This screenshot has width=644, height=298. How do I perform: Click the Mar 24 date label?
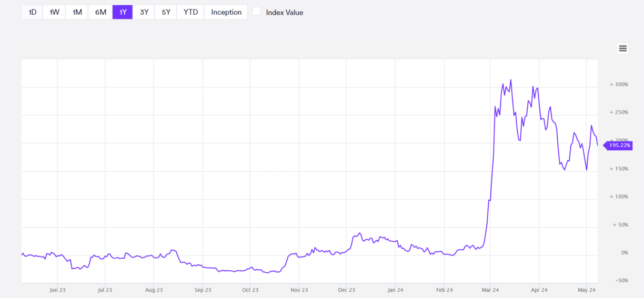coord(490,289)
